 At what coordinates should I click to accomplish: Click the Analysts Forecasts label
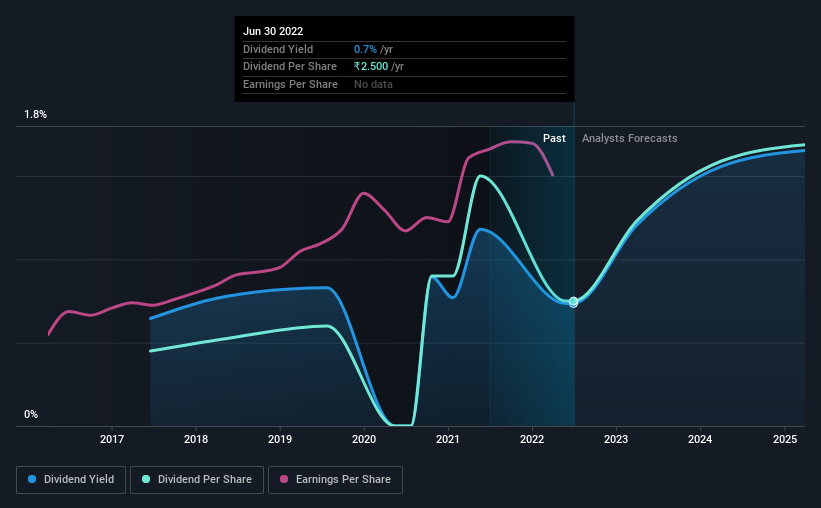tap(629, 138)
